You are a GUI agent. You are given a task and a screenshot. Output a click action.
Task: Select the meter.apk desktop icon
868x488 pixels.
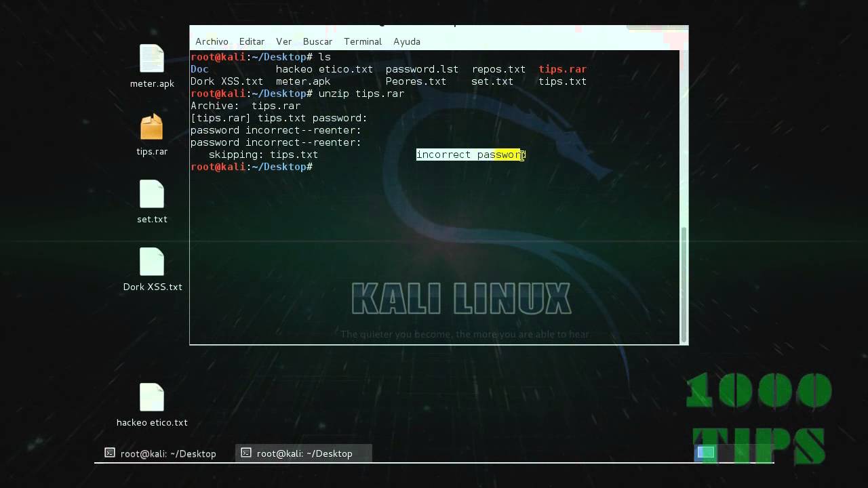point(152,66)
